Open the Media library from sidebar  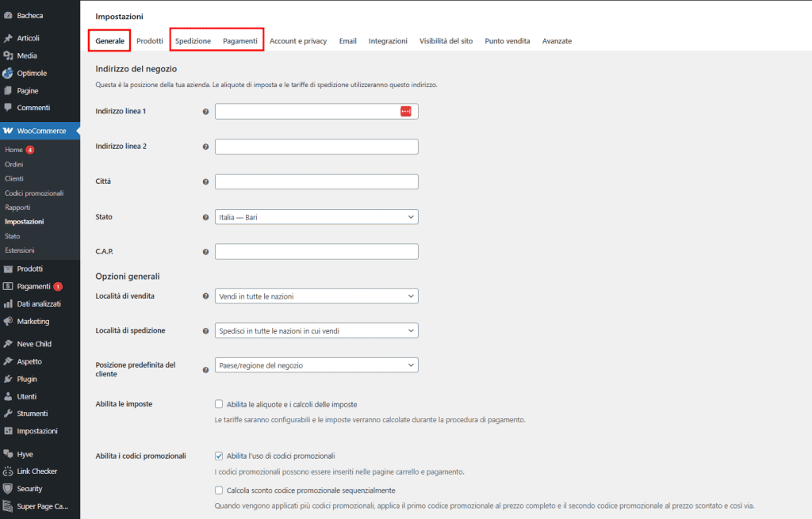coord(27,55)
